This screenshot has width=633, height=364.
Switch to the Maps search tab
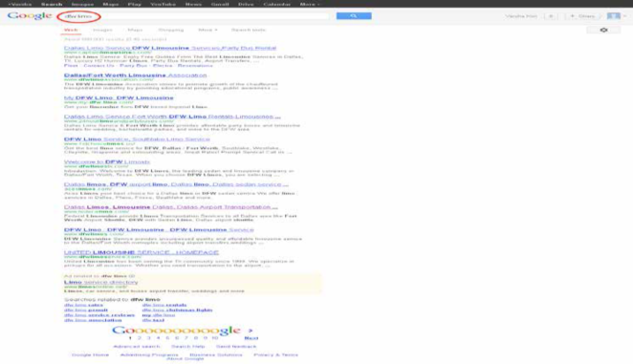point(135,30)
